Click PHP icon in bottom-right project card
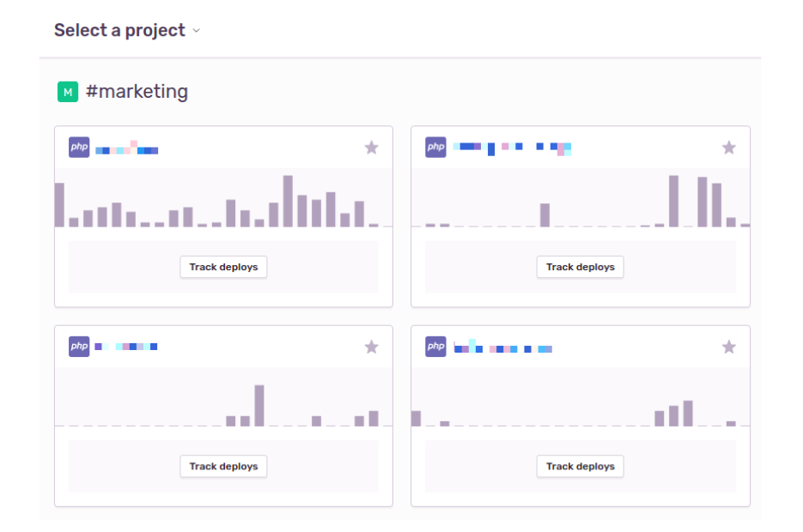Viewport: 803px width, 532px height. 435,347
